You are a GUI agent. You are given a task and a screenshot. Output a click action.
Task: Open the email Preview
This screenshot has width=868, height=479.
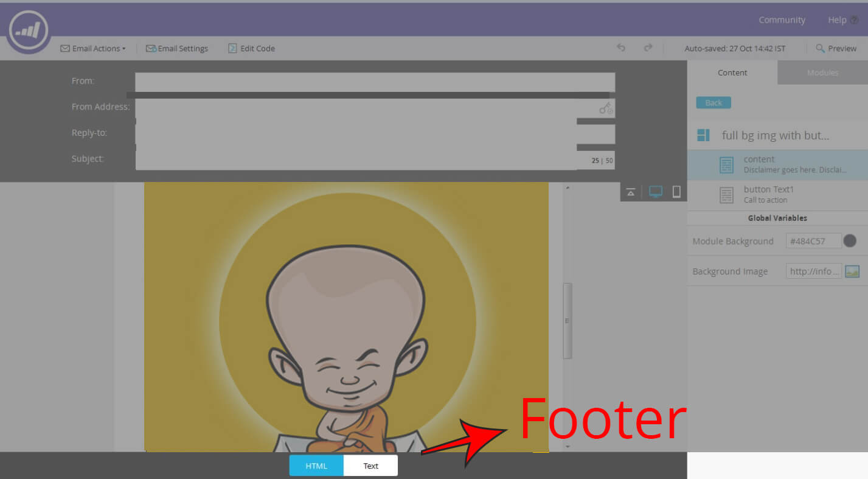pyautogui.click(x=836, y=49)
